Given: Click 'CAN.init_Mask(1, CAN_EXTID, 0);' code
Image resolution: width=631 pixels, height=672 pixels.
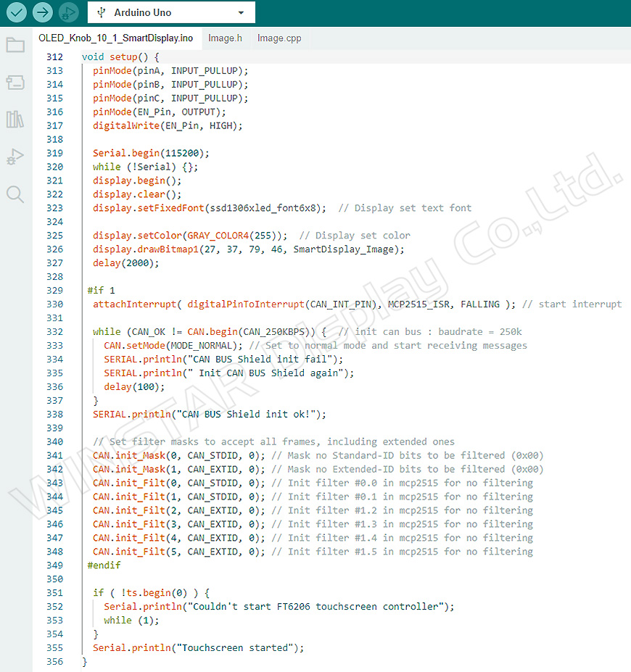Looking at the screenshot, I should (178, 469).
